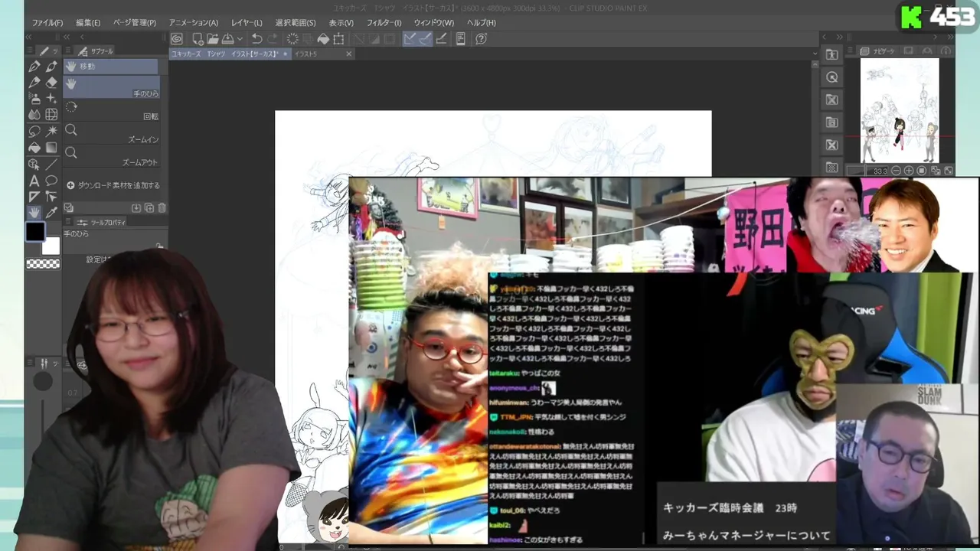Open the save options dropdown arrow

point(240,39)
